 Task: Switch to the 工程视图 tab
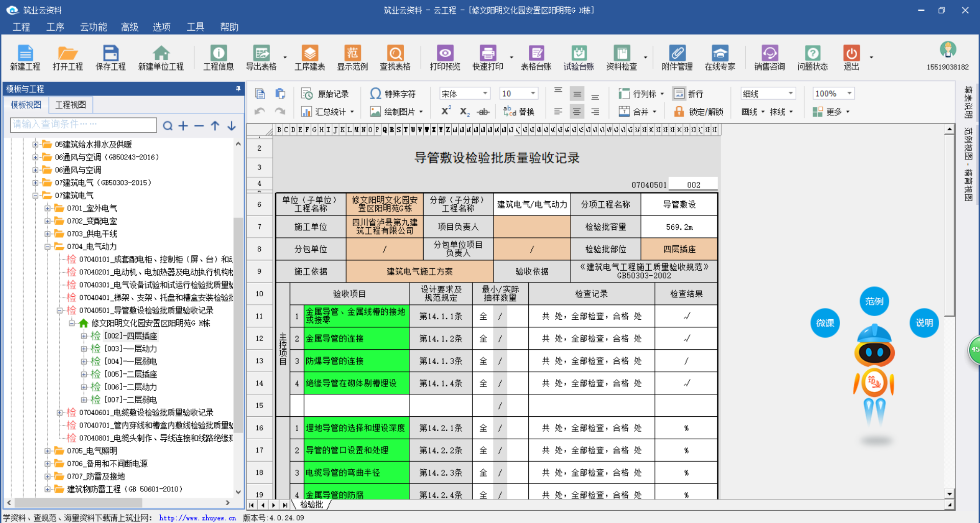click(x=70, y=105)
